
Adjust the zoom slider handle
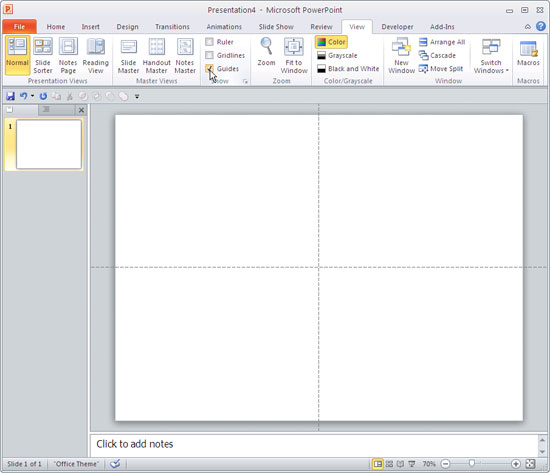click(472, 464)
